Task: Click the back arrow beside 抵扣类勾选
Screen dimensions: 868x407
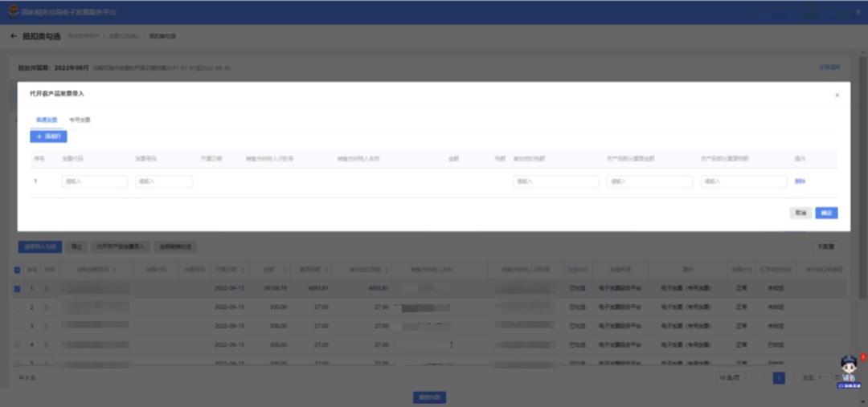Action: coord(13,36)
